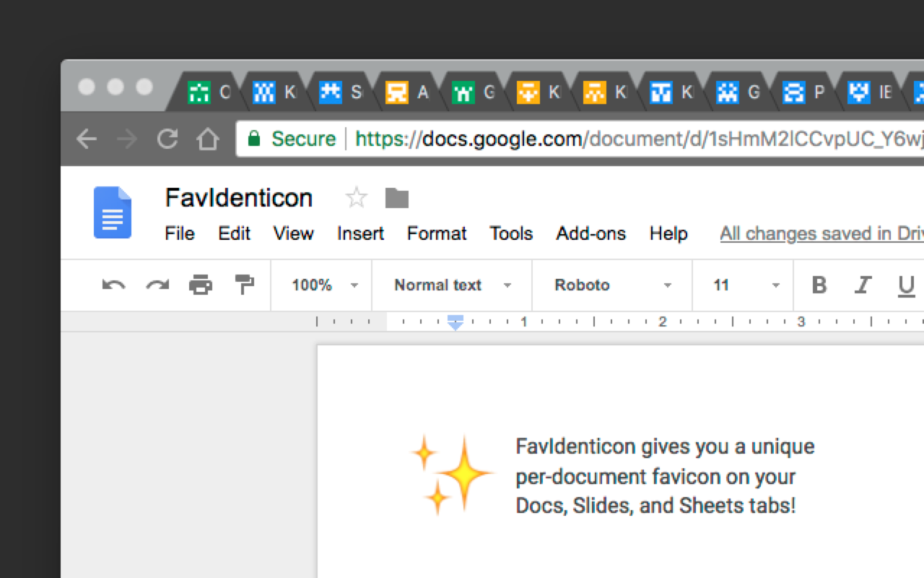Go back with the browser back arrow

(87, 139)
